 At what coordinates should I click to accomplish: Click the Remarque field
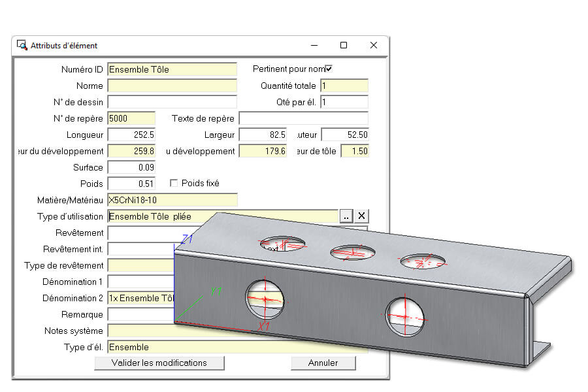pyautogui.click(x=140, y=314)
